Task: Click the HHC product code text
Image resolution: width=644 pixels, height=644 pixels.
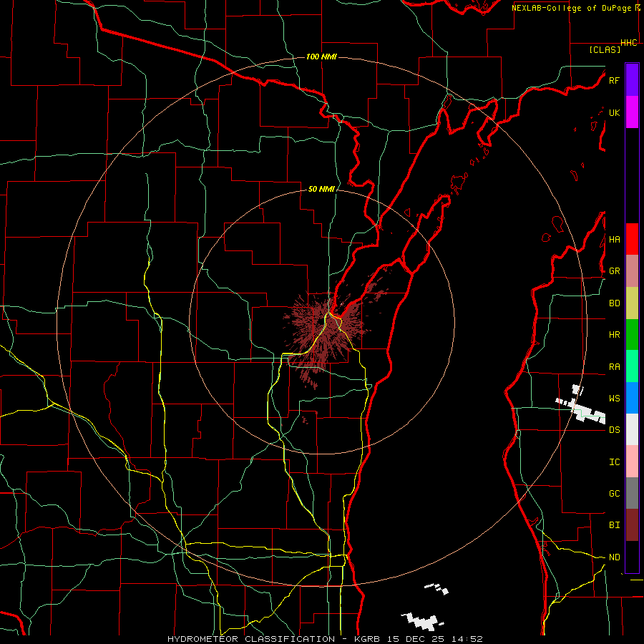Action: [x=629, y=43]
